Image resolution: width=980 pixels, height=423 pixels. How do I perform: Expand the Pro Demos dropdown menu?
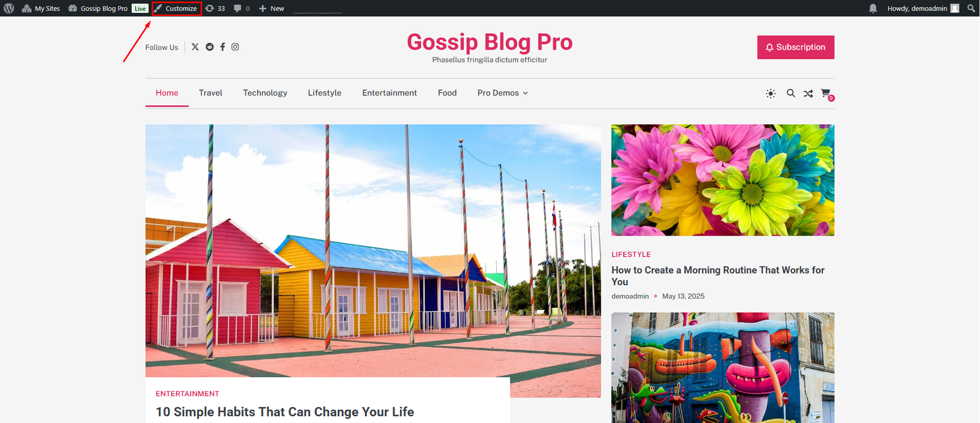coord(502,93)
